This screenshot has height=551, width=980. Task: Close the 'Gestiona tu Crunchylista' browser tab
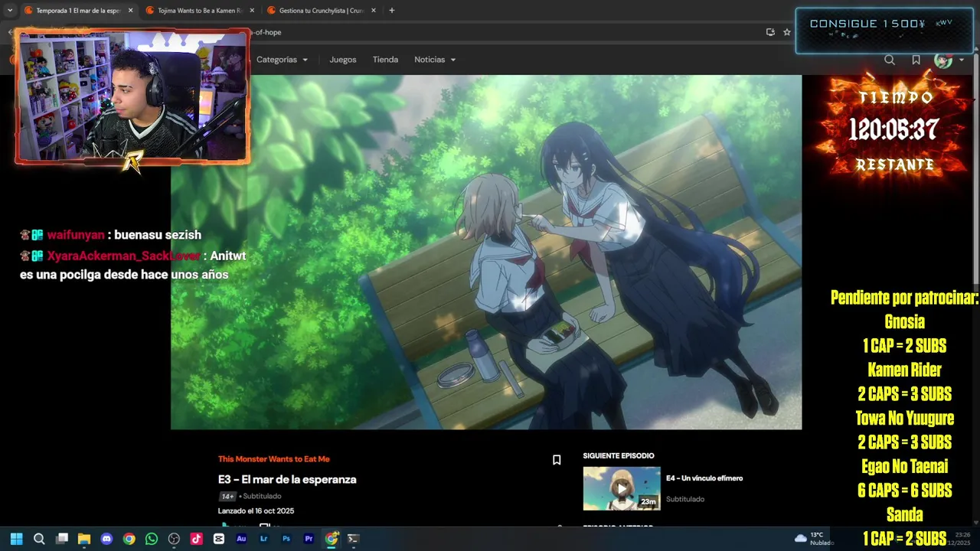tap(373, 11)
